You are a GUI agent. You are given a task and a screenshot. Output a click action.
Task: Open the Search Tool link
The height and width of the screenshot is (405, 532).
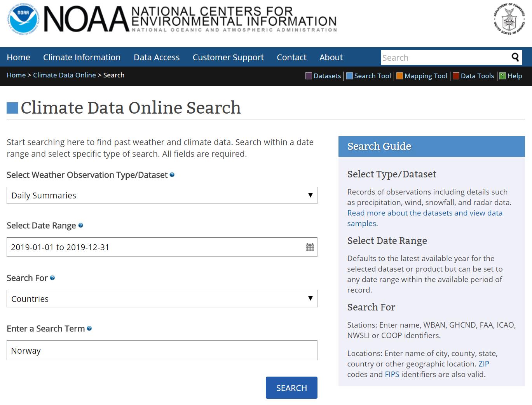(x=372, y=76)
